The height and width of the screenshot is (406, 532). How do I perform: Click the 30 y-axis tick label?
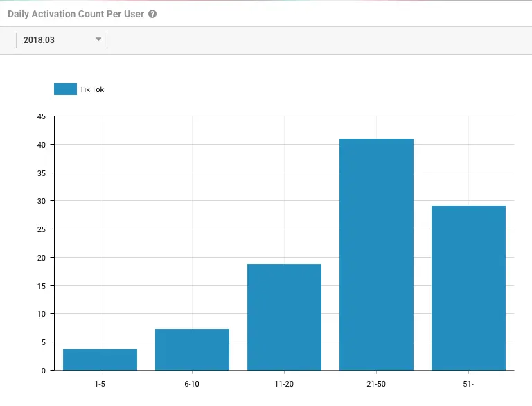coord(42,201)
